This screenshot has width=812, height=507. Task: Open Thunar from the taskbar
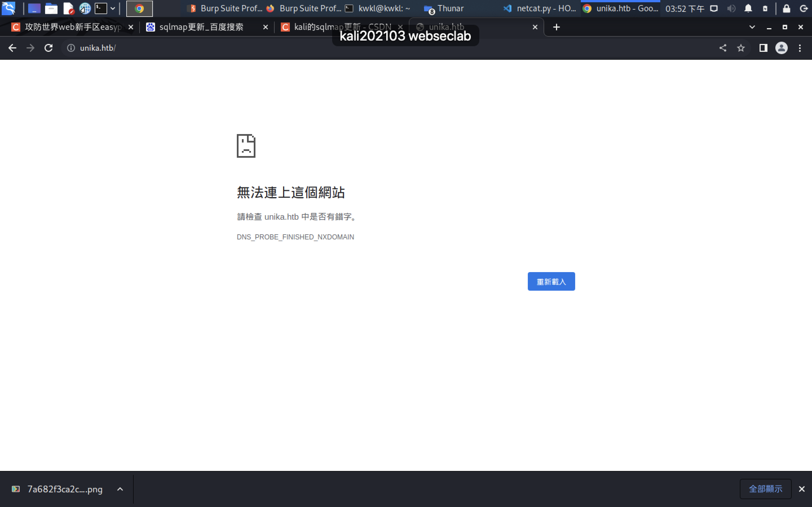[445, 8]
